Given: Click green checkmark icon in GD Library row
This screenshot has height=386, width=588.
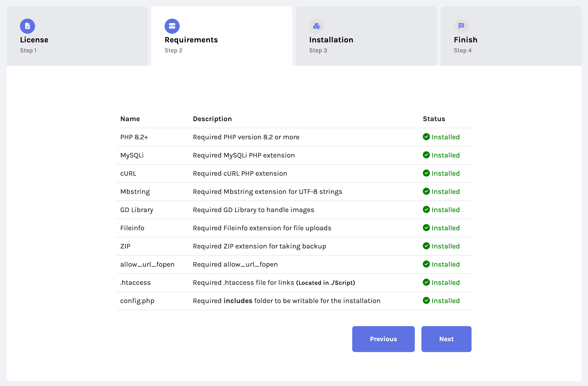Looking at the screenshot, I should pos(426,210).
